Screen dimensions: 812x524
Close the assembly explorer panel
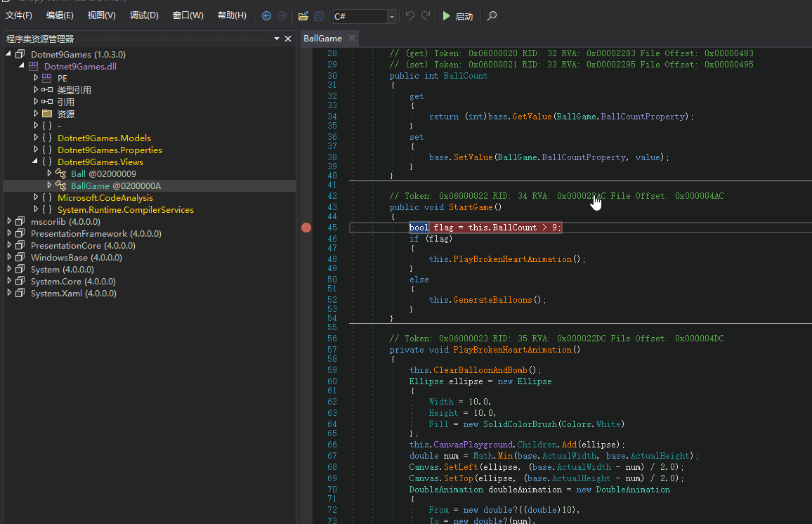288,39
